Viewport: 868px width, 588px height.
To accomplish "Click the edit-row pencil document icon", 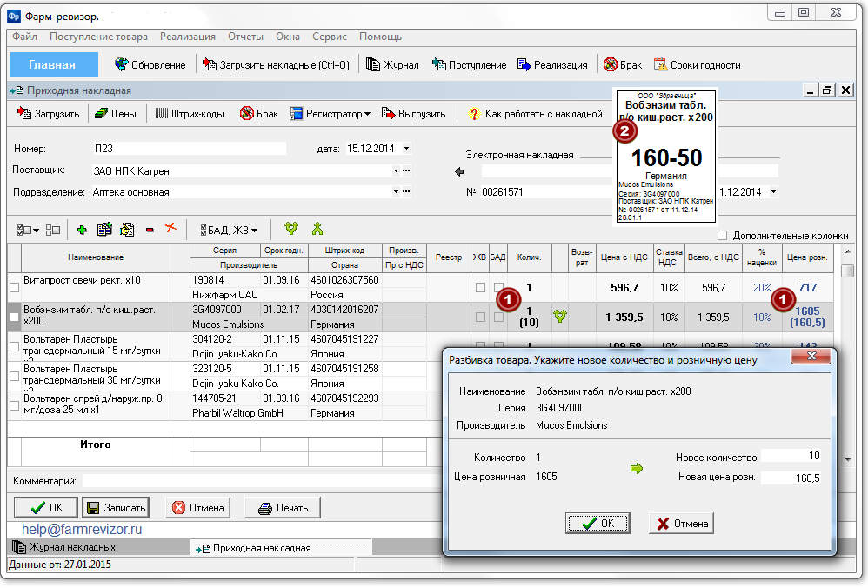I will pyautogui.click(x=127, y=230).
